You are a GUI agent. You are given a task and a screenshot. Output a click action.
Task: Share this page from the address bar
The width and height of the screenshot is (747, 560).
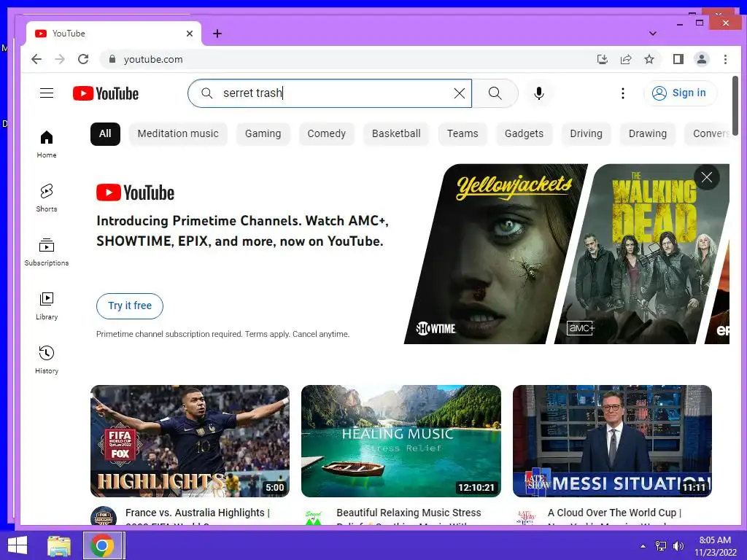625,60
